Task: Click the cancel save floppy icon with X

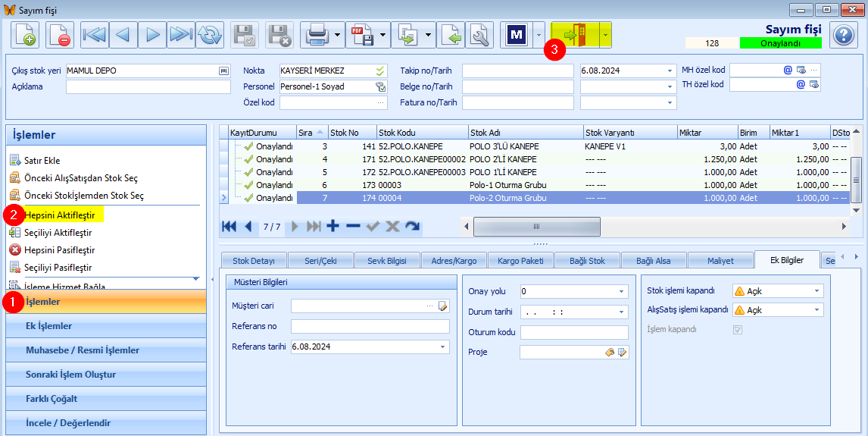Action: pos(279,35)
